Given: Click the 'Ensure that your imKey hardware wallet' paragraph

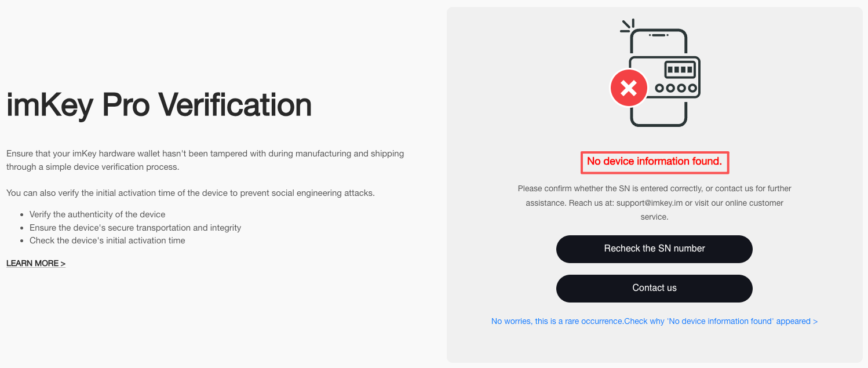Looking at the screenshot, I should point(205,161).
